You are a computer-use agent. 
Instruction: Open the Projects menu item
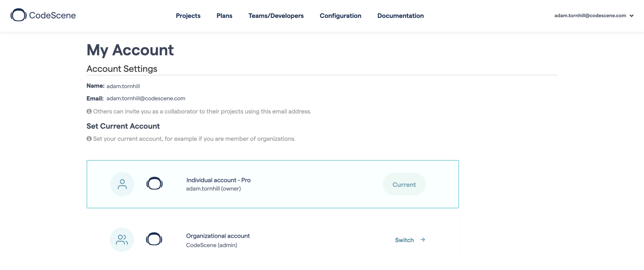(x=188, y=16)
